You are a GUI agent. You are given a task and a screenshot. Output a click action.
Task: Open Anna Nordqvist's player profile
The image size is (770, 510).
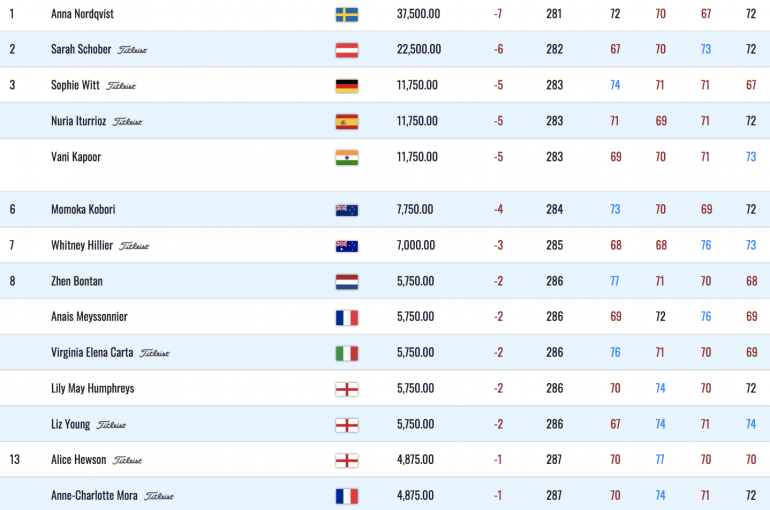[82, 14]
